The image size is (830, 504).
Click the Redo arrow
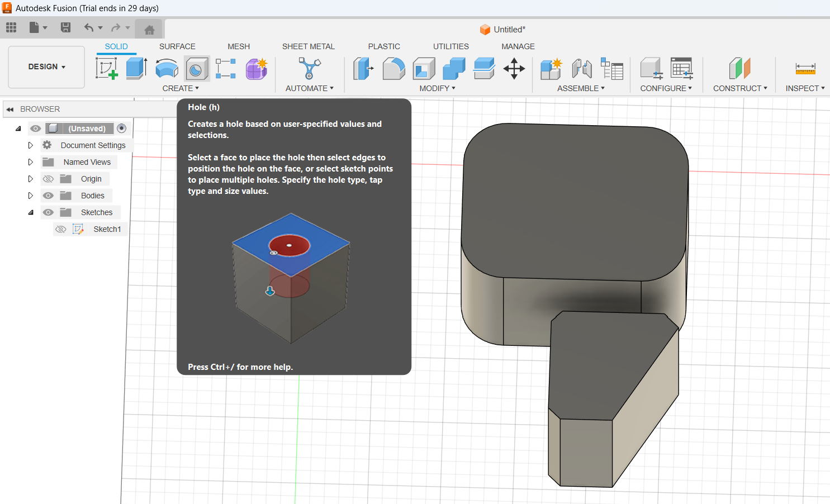click(116, 27)
